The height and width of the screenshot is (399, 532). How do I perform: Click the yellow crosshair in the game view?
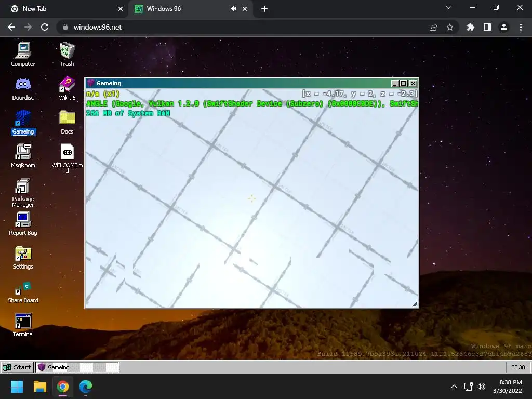point(251,198)
